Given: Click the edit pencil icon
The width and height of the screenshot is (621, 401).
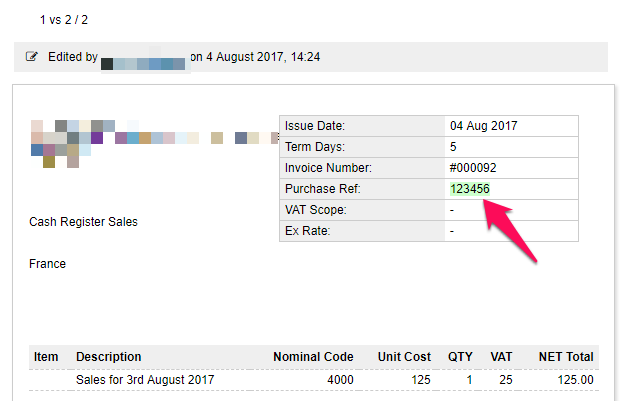Looking at the screenshot, I should pyautogui.click(x=32, y=57).
